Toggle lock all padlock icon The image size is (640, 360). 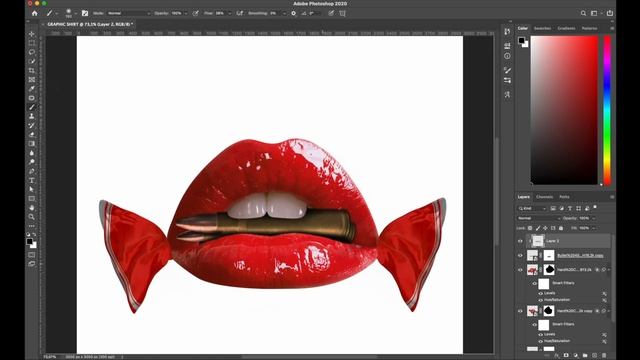coord(561,228)
